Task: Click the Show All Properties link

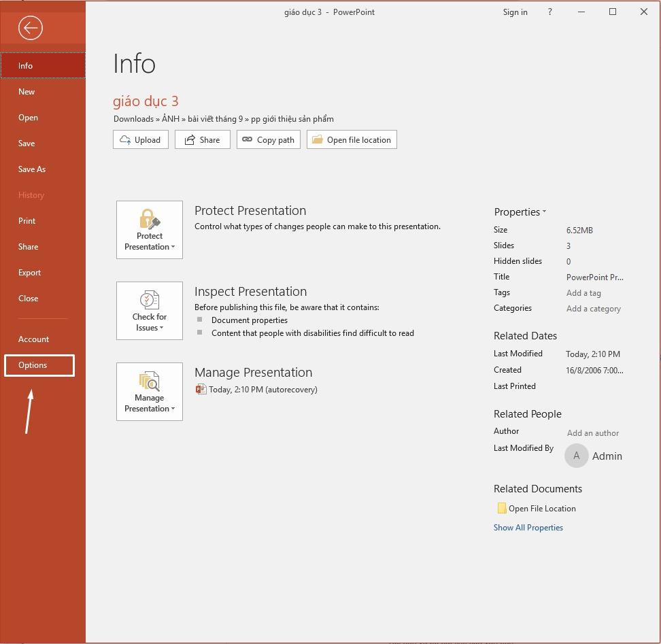Action: pyautogui.click(x=528, y=527)
